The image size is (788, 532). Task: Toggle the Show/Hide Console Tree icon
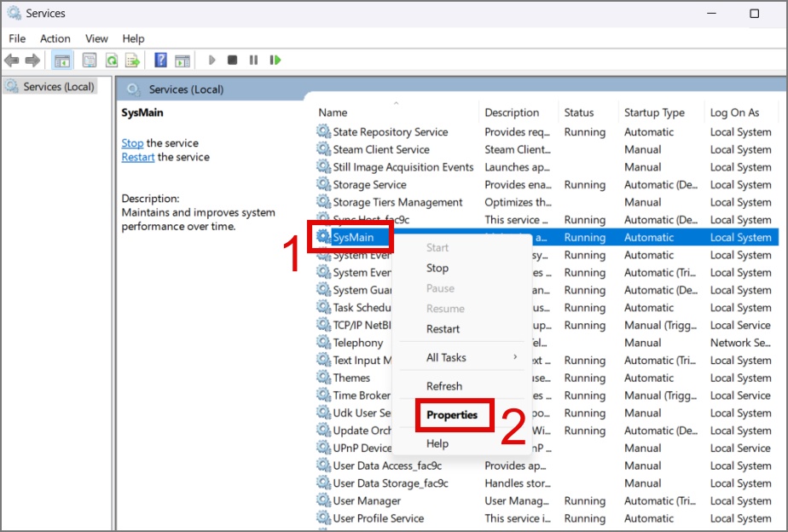62,61
